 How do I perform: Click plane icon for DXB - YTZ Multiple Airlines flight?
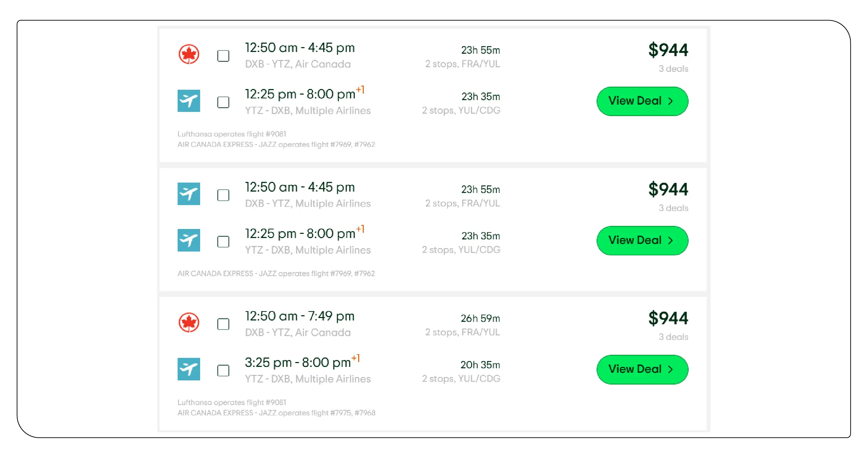189,194
